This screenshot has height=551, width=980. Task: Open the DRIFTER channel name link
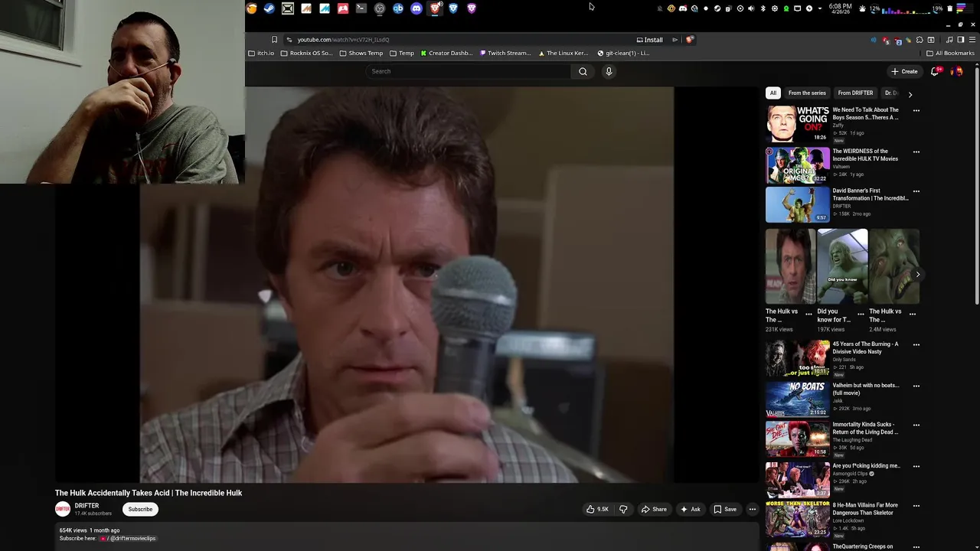(x=87, y=506)
